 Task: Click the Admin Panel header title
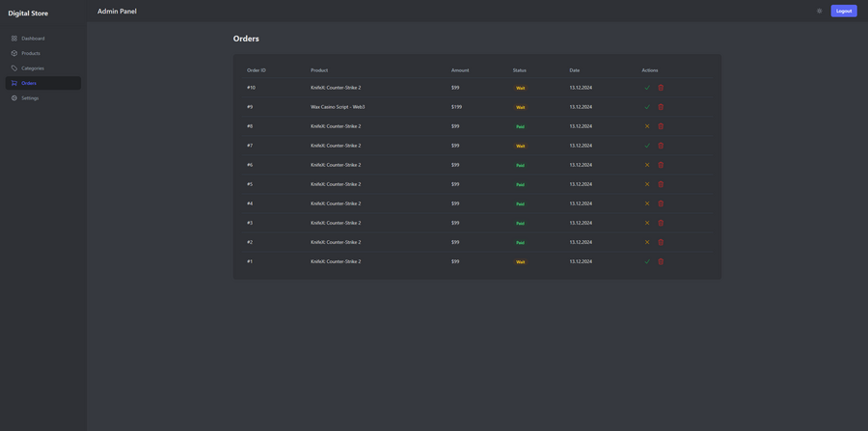117,11
